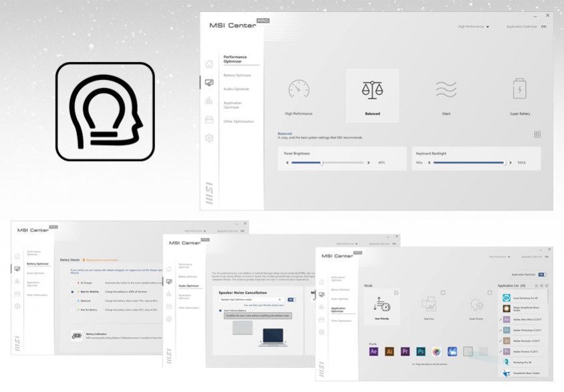Select the User Priority mode icon

(382, 305)
